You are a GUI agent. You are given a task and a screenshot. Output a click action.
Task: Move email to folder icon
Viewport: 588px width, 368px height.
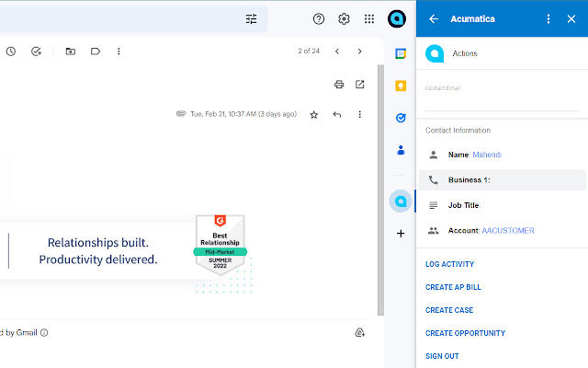point(71,52)
